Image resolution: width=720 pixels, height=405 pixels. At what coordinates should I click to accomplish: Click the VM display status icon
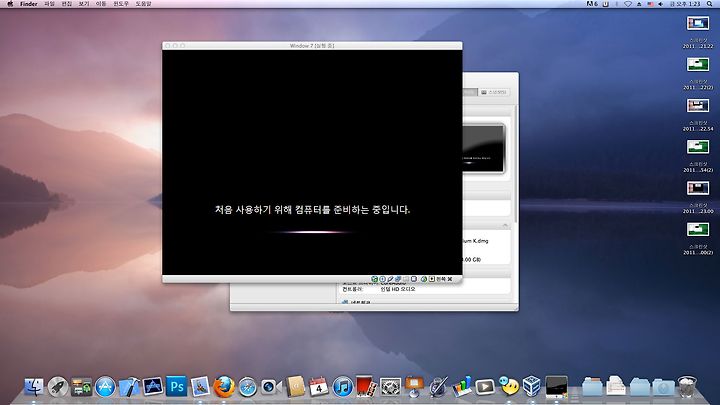coord(414,279)
